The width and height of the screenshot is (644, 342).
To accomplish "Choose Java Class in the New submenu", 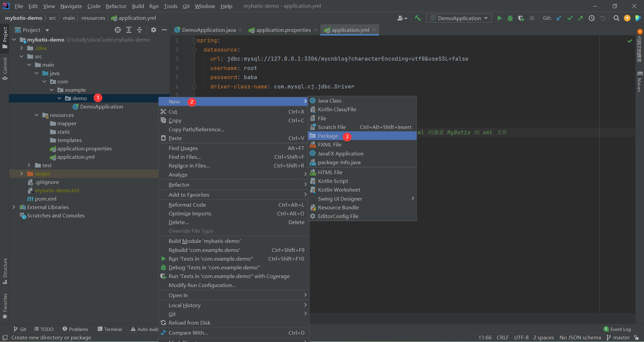I will 362,100.
